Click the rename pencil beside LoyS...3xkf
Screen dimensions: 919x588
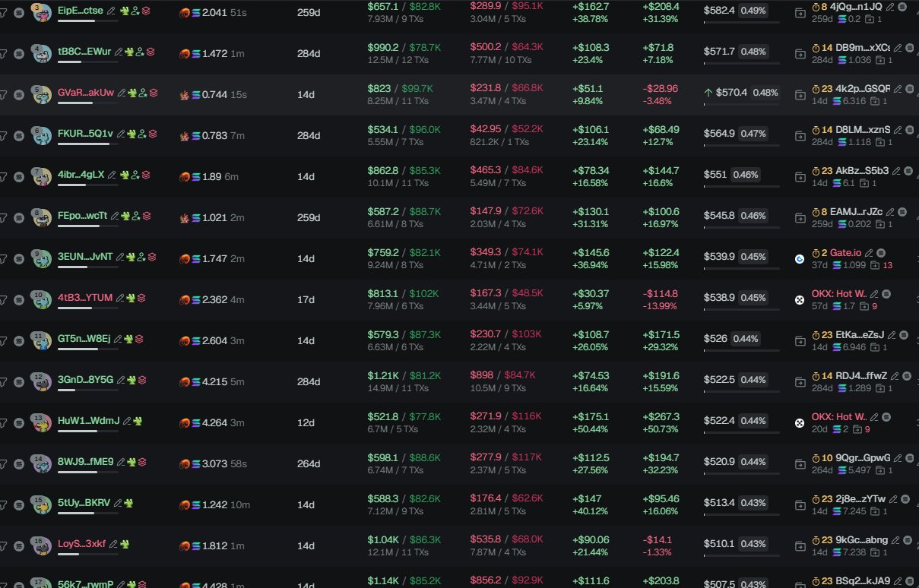click(112, 544)
